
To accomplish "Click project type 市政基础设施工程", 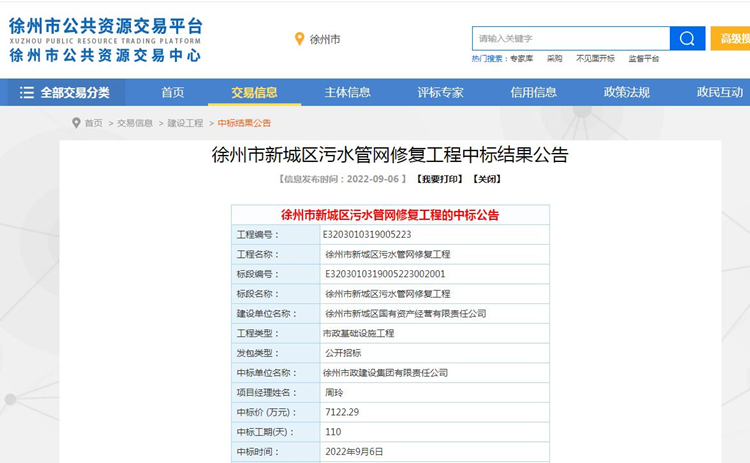I will 358,333.
